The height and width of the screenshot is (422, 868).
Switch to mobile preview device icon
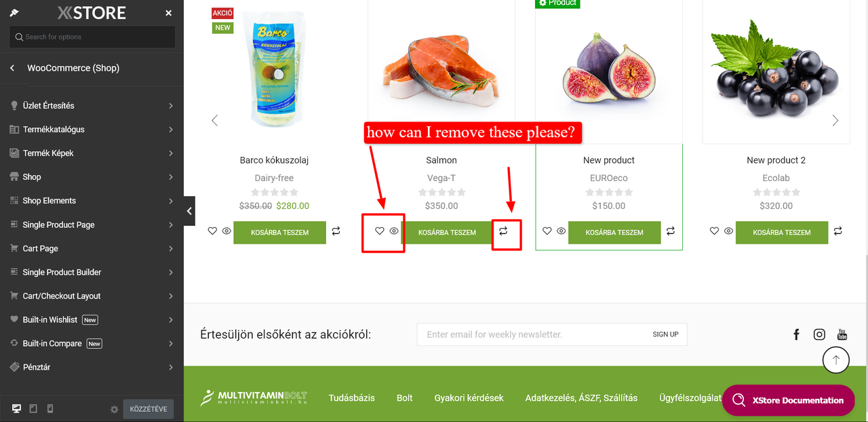[50, 409]
